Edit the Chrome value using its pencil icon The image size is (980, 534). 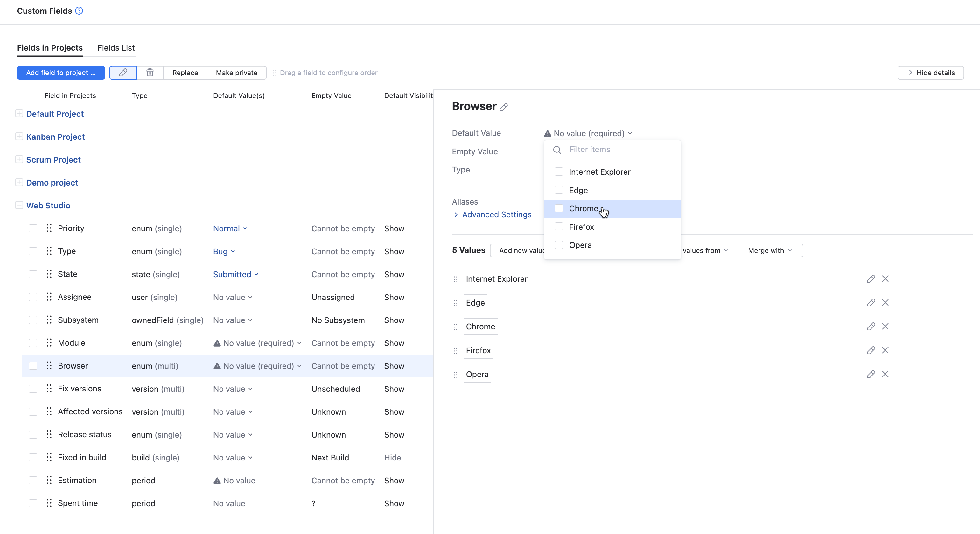click(x=871, y=327)
